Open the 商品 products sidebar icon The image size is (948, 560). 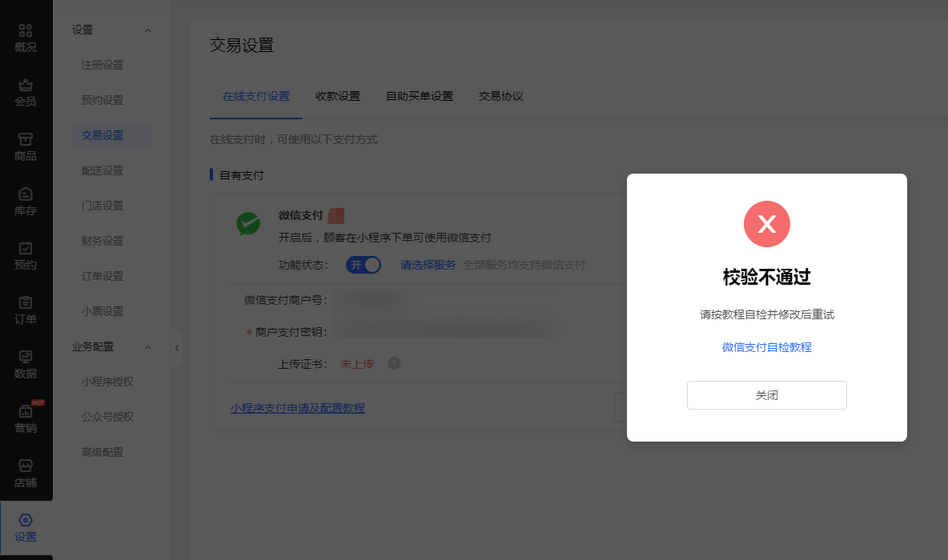[26, 146]
